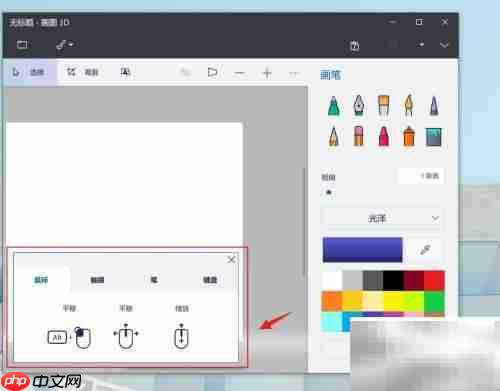Pick the eyedropper color tool

(x=426, y=249)
